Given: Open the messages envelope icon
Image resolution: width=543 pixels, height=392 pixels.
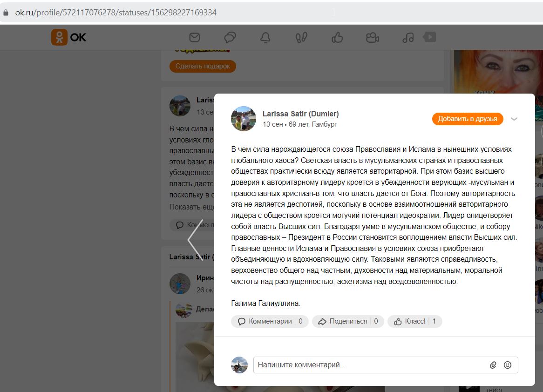Looking at the screenshot, I should (195, 37).
